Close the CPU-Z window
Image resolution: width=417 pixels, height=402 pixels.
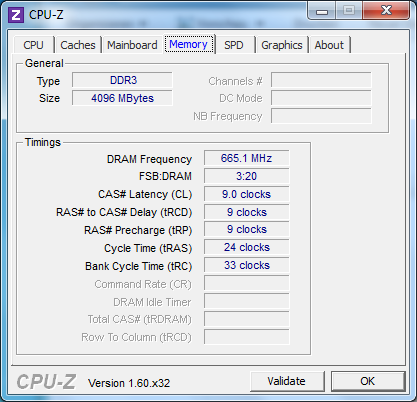tap(386, 11)
